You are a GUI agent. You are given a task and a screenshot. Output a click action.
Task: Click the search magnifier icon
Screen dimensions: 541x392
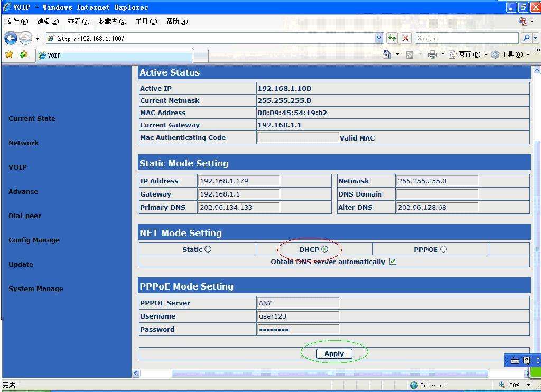(526, 38)
